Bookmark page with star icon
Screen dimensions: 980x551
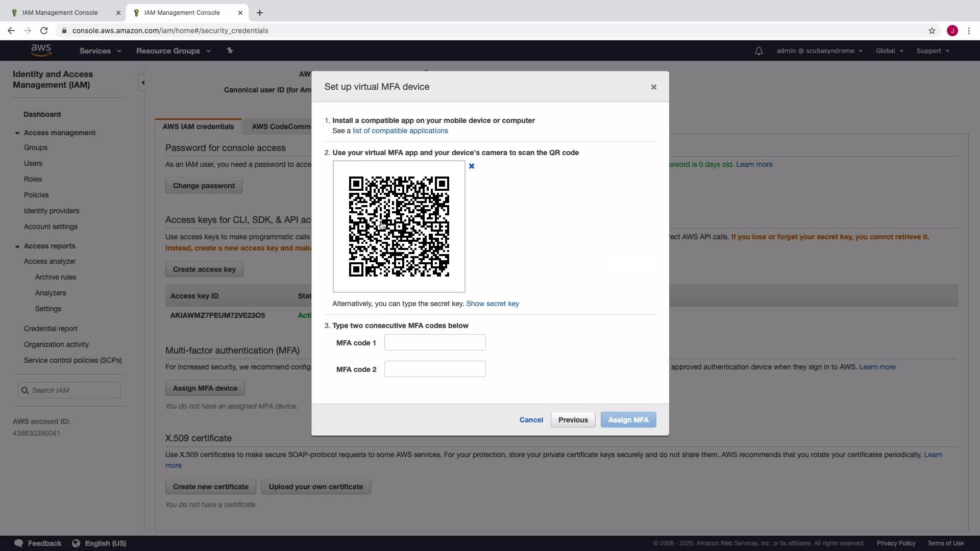click(932, 31)
